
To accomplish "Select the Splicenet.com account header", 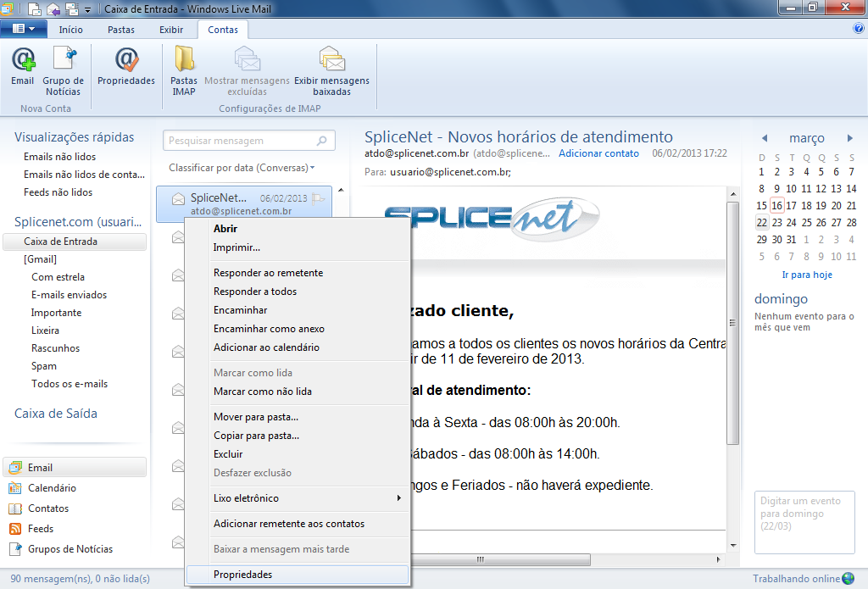I will 78,222.
